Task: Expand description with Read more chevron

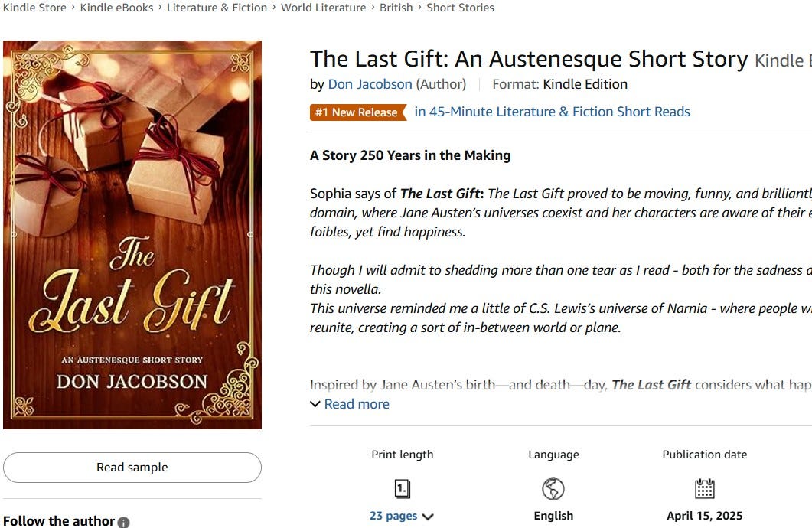Action: 315,404
